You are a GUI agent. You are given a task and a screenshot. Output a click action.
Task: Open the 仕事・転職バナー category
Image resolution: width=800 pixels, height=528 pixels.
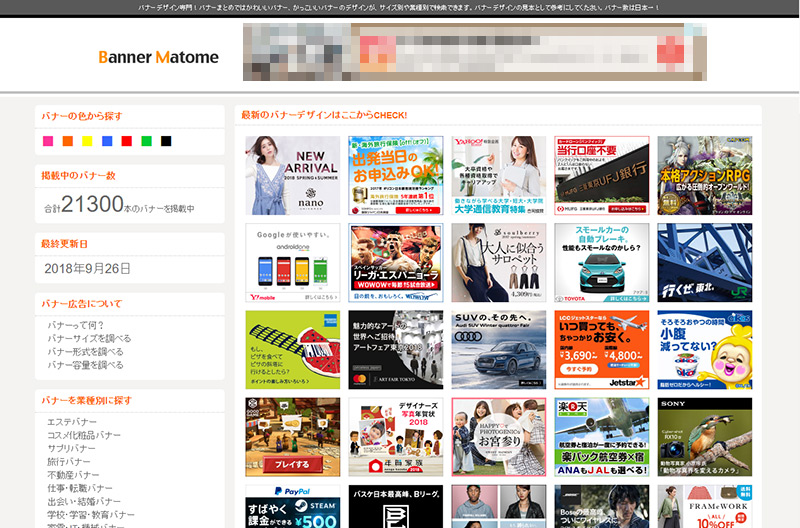80,488
